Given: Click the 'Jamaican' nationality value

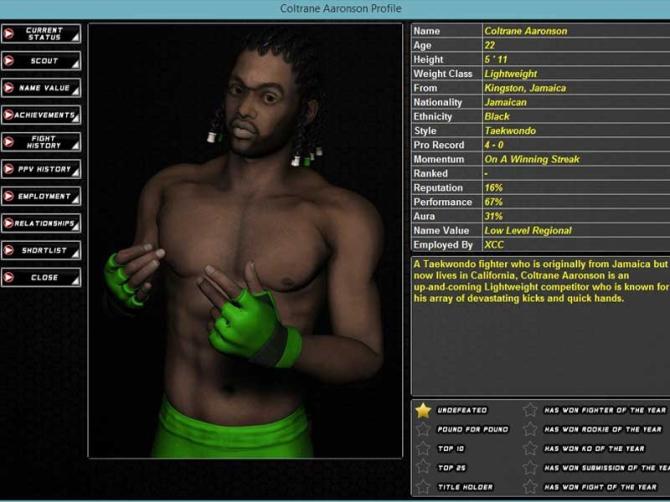Looking at the screenshot, I should [x=505, y=103].
